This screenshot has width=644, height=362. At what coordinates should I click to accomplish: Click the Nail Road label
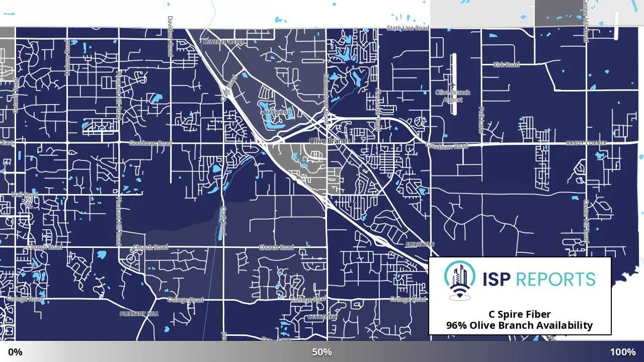(x=25, y=195)
